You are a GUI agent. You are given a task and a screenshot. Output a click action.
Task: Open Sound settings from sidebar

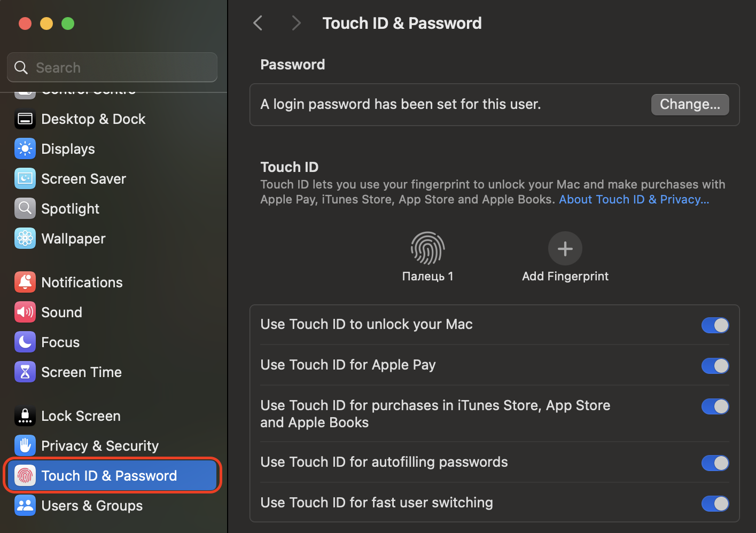(x=61, y=312)
